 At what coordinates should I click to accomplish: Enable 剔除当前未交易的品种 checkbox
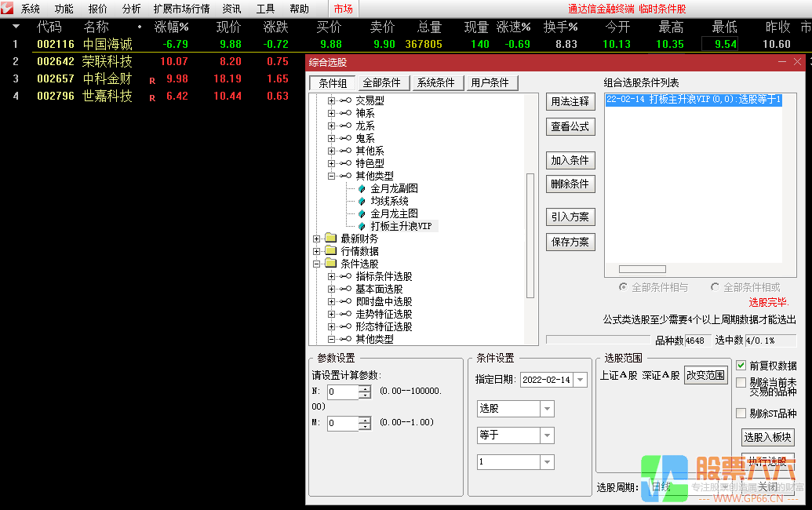[741, 383]
